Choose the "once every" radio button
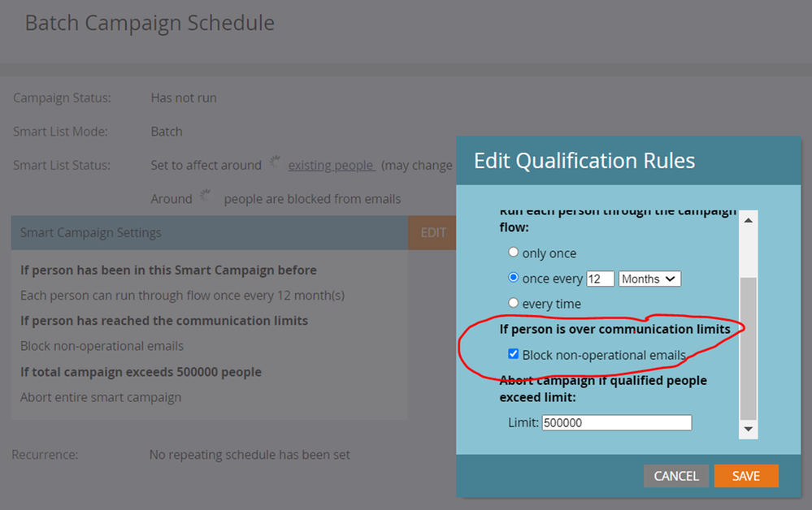Viewport: 812px width, 510px height. pyautogui.click(x=513, y=278)
